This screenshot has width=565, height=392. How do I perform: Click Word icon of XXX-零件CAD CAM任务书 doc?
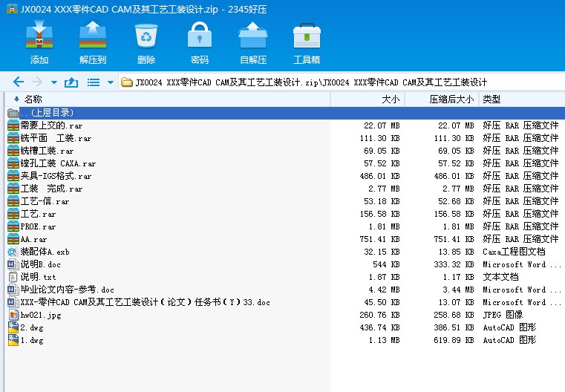tap(13, 302)
